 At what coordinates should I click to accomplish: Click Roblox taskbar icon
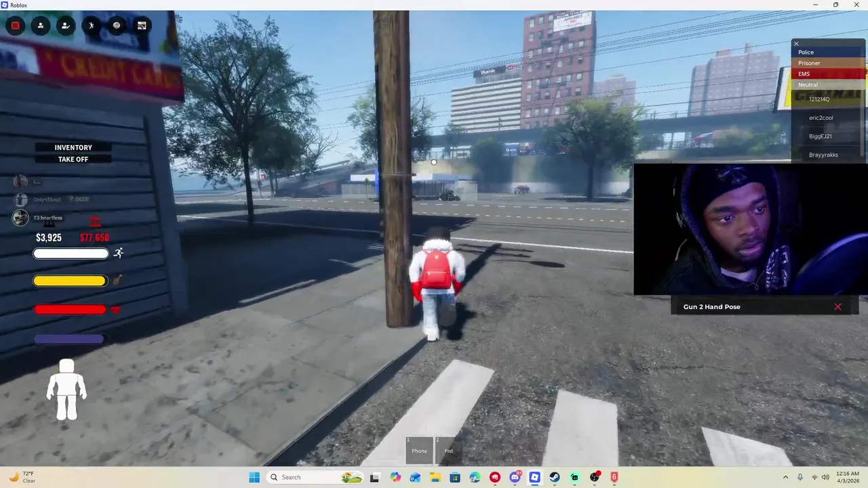pyautogui.click(x=534, y=477)
